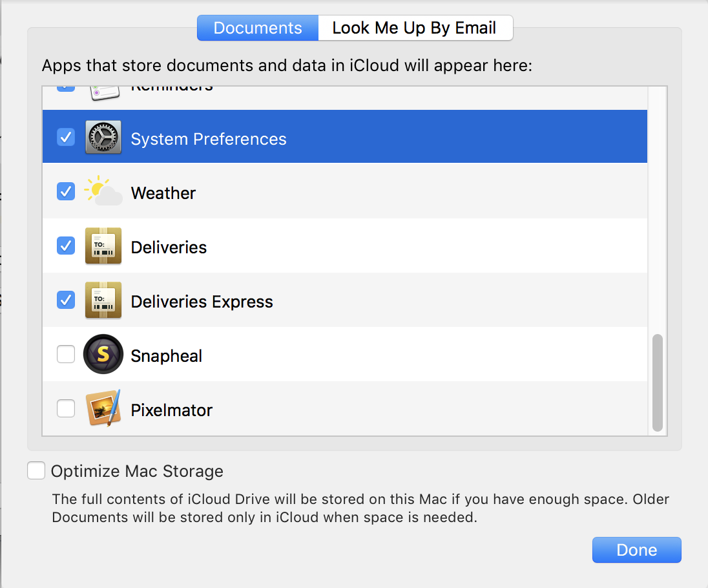This screenshot has width=708, height=588.
Task: Uncheck the Weather checkbox
Action: (x=66, y=191)
